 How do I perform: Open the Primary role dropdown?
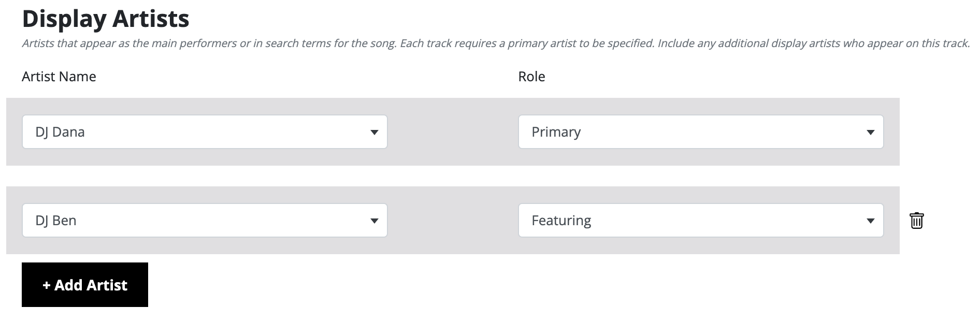[x=701, y=132]
